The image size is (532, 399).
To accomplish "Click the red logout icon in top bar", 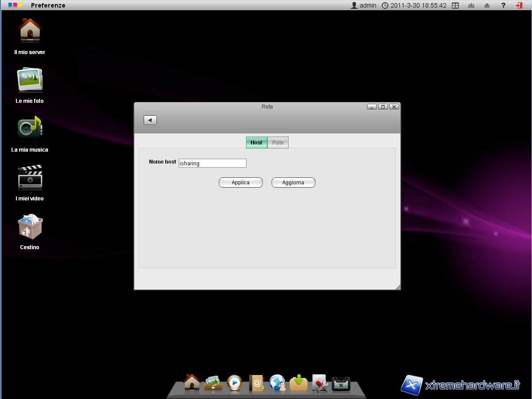I will pyautogui.click(x=519, y=5).
